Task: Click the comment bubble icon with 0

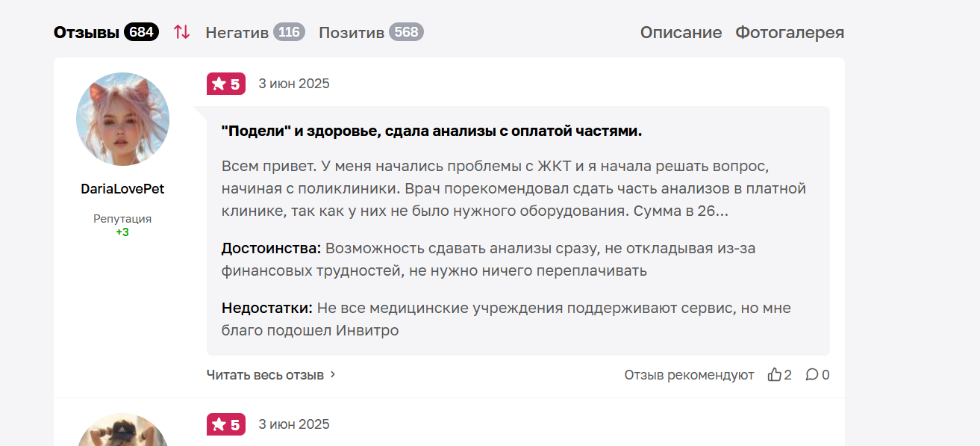Action: pos(812,374)
